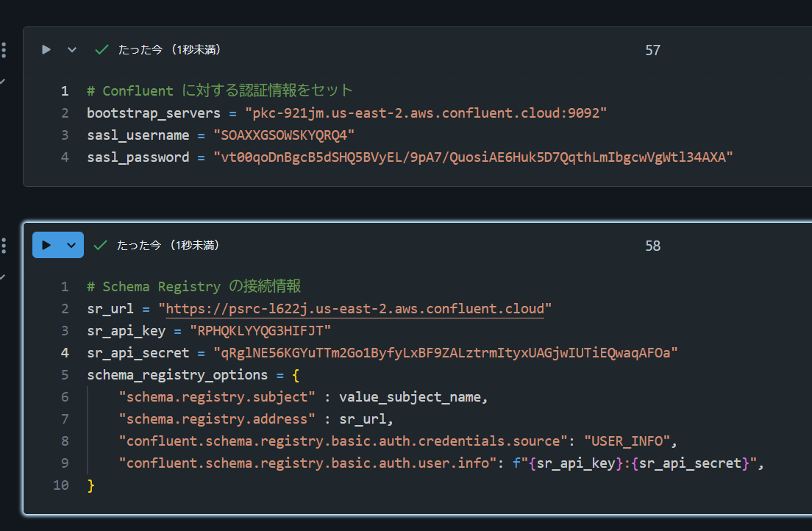The width and height of the screenshot is (812, 531).
Task: Click the basic.auth.credentials.source key string
Action: coord(343,441)
